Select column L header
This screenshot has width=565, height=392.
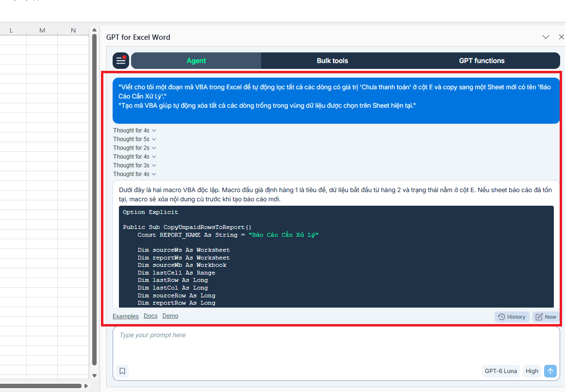coord(11,30)
